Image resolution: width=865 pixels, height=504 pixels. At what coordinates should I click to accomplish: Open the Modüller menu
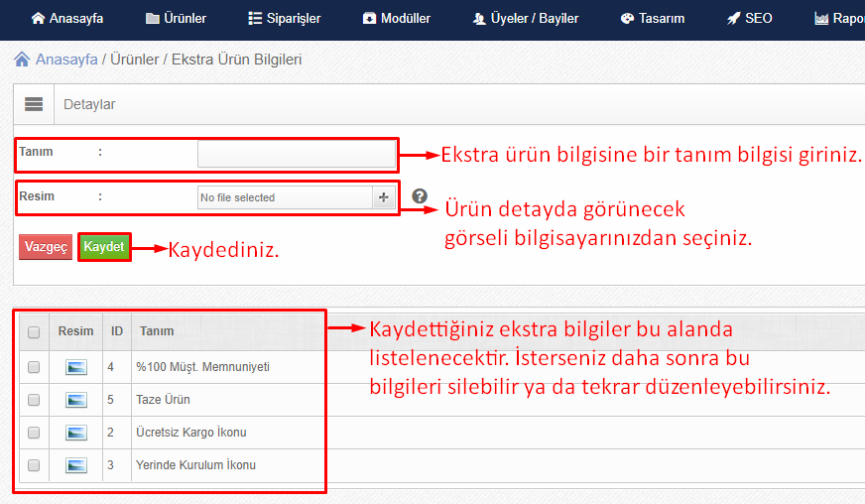tap(396, 18)
